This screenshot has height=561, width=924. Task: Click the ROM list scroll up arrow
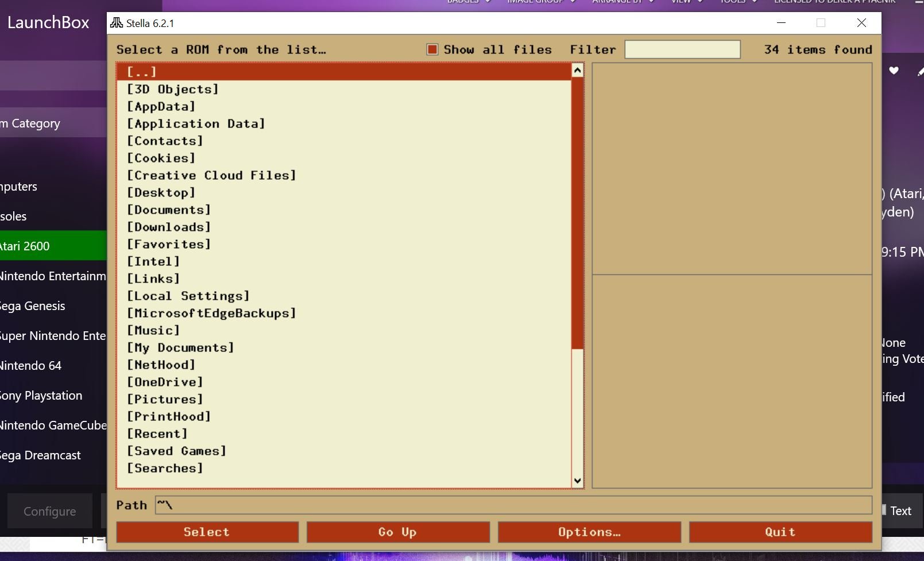pos(578,71)
